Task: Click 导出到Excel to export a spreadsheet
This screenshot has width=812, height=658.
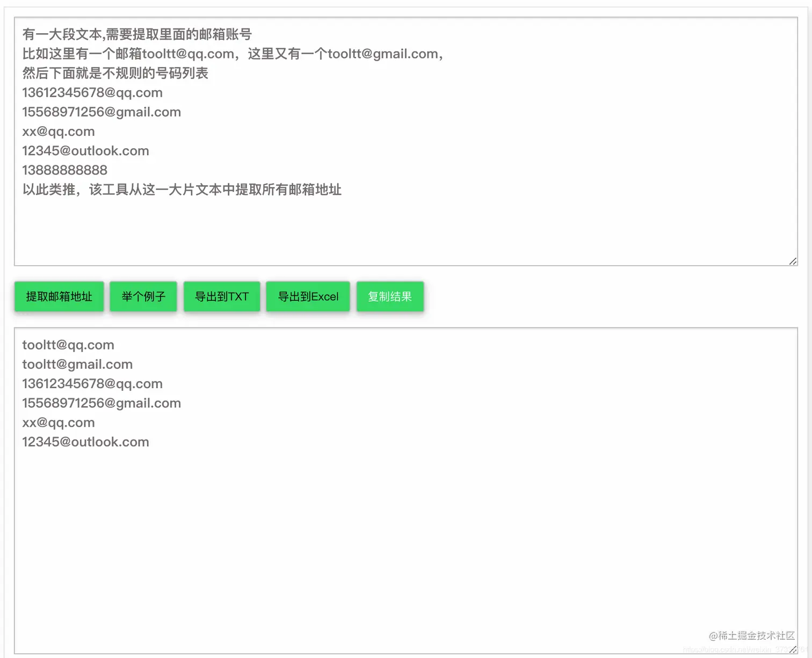Action: click(308, 296)
